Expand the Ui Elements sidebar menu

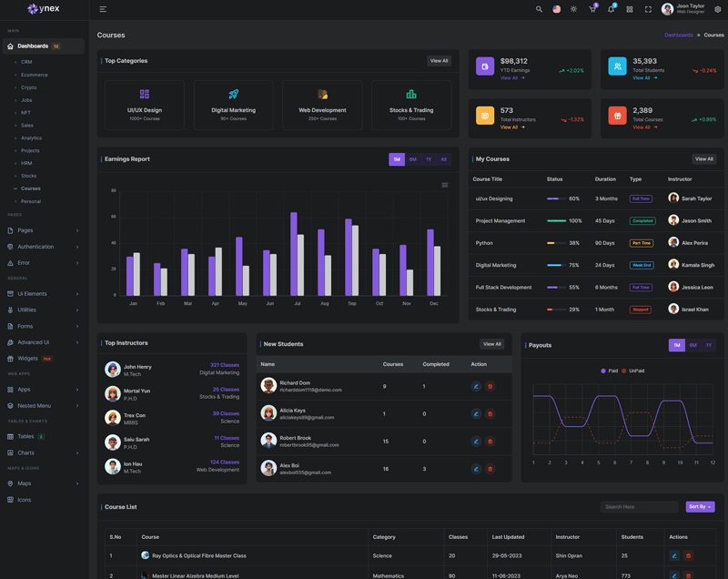click(x=44, y=294)
